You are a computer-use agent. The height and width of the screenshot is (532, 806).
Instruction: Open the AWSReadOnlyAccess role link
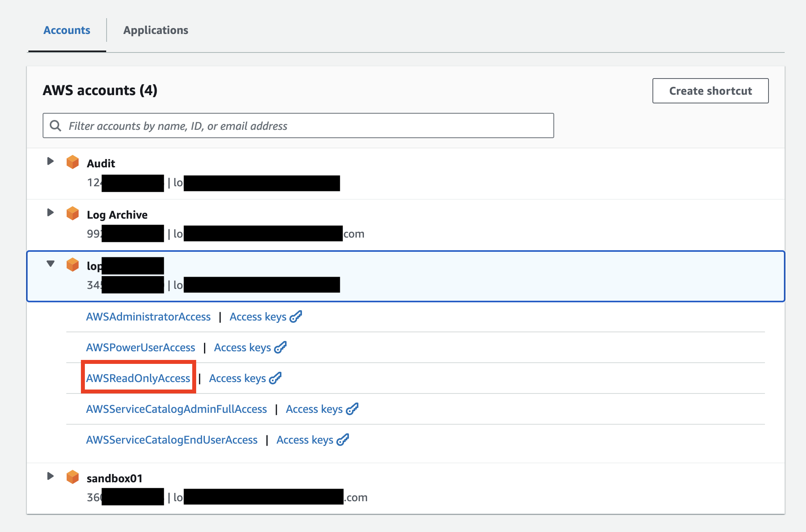coord(138,378)
